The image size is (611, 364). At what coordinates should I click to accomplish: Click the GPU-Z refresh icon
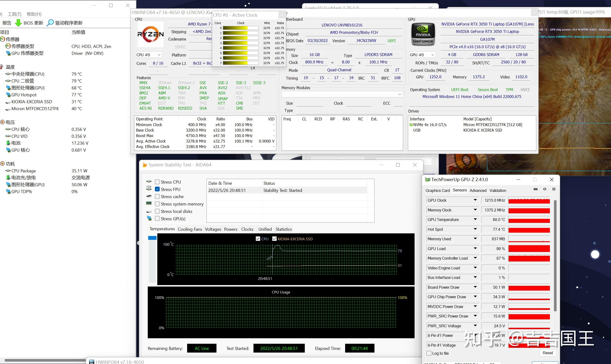545,189
